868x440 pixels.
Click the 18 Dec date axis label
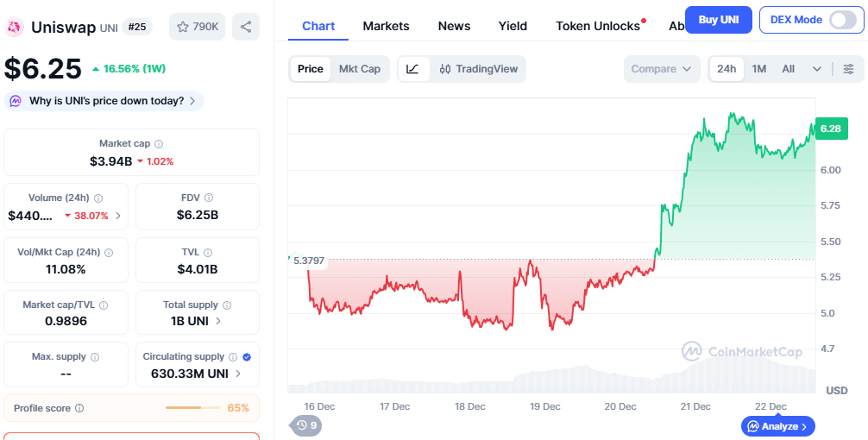click(470, 406)
